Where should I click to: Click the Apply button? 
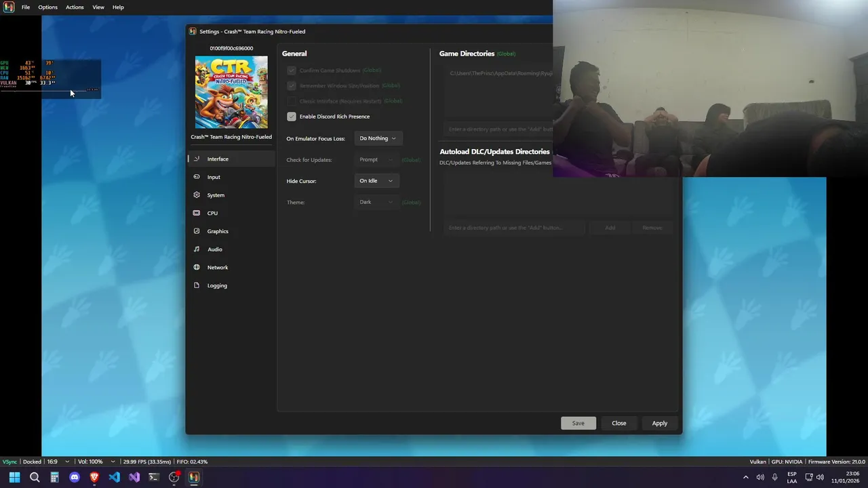tap(660, 423)
